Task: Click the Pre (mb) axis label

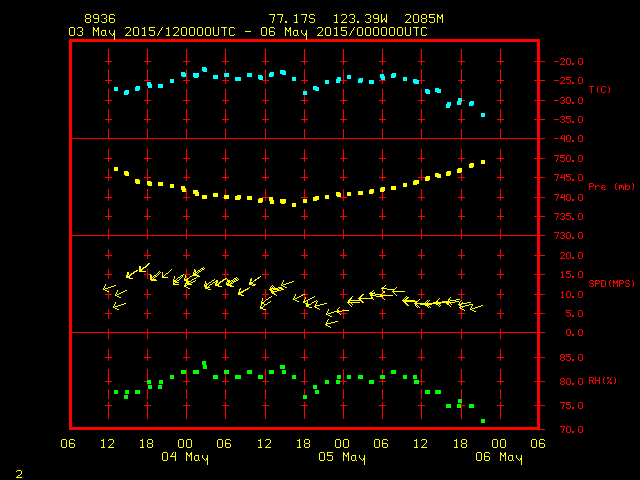Action: [x=611, y=187]
